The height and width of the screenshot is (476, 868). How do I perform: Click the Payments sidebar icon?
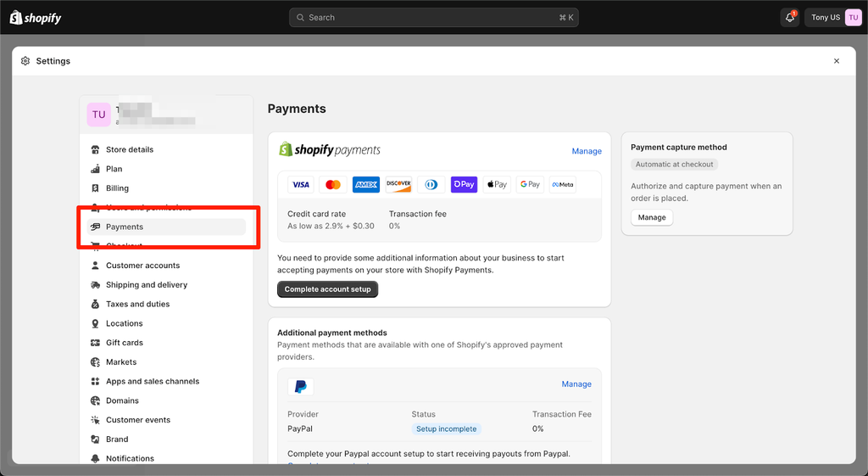[95, 227]
